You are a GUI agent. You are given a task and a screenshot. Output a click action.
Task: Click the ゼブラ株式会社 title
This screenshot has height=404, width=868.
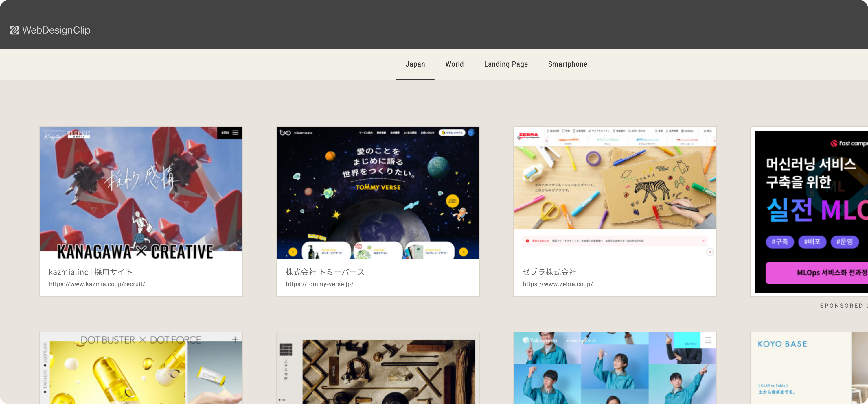point(549,272)
